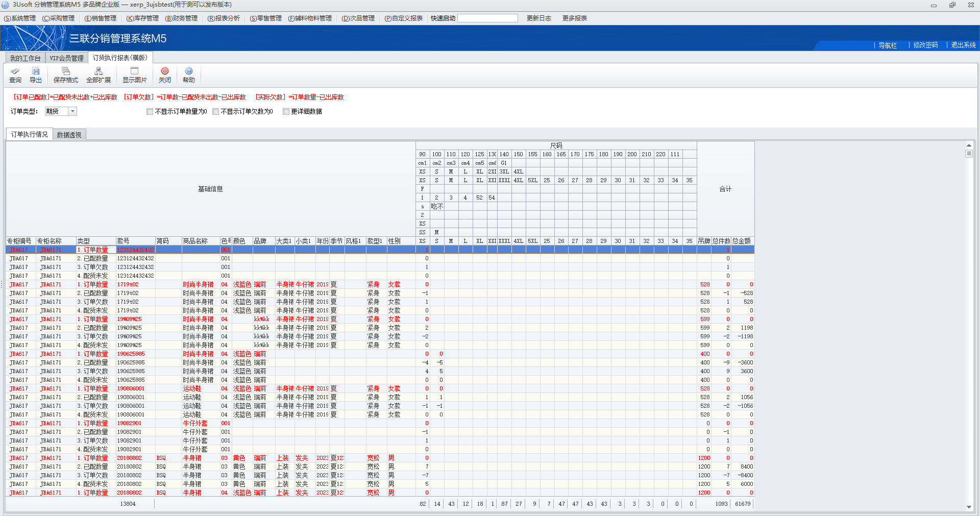Click the 商品名称 column header
The height and width of the screenshot is (516, 980).
tap(201, 241)
